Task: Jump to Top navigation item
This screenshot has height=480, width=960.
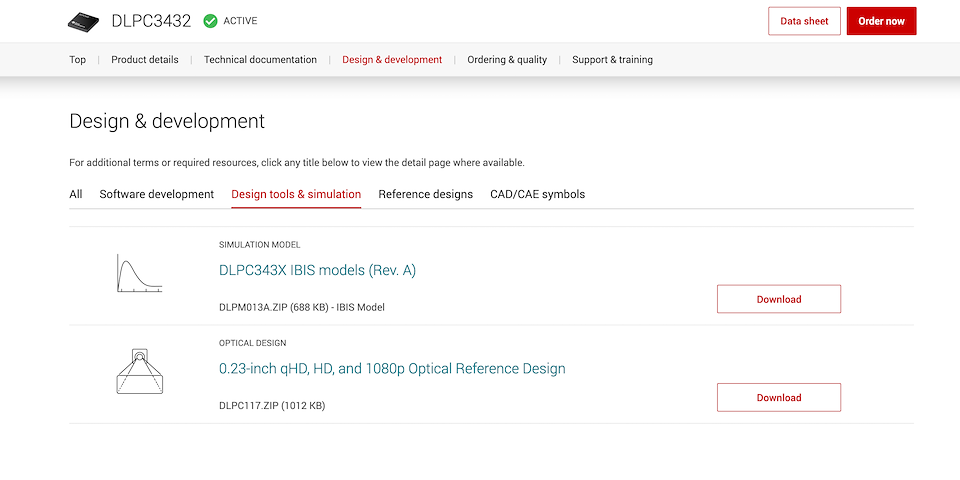Action: [x=77, y=60]
